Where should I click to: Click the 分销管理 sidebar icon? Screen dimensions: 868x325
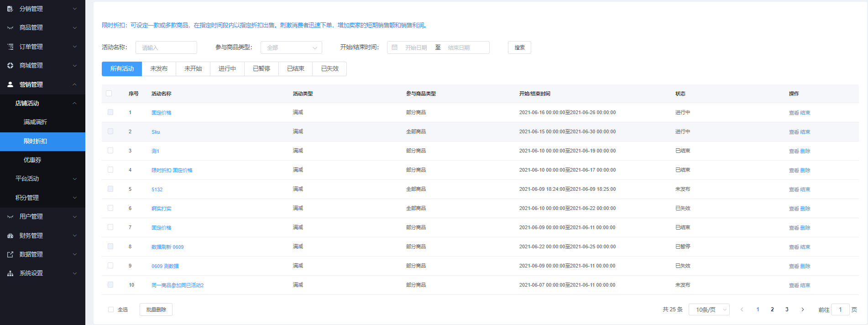click(10, 9)
